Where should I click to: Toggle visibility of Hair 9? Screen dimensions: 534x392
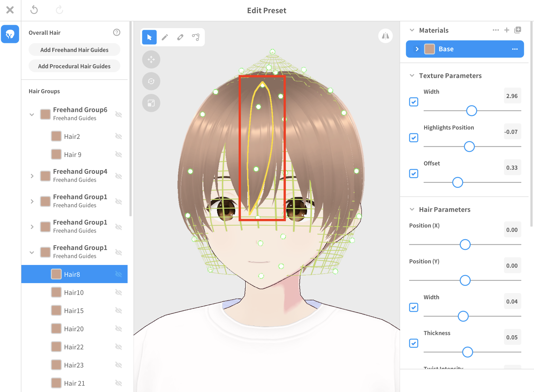pyautogui.click(x=119, y=154)
